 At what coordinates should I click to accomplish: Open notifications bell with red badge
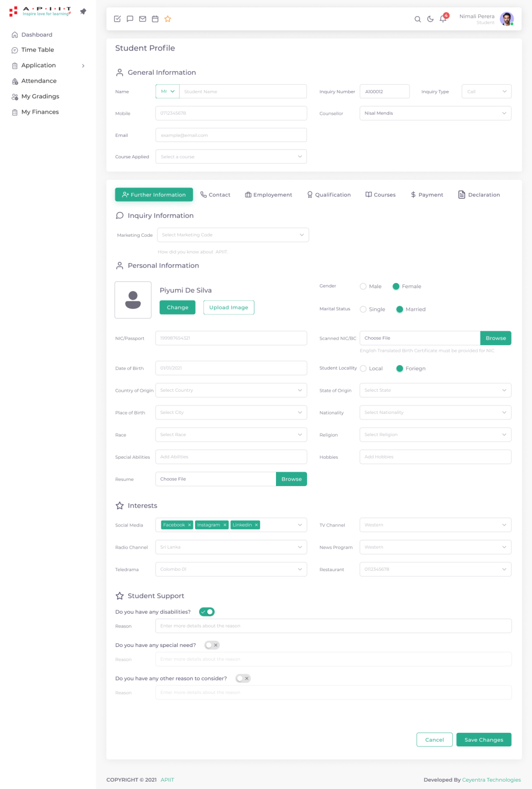point(443,19)
